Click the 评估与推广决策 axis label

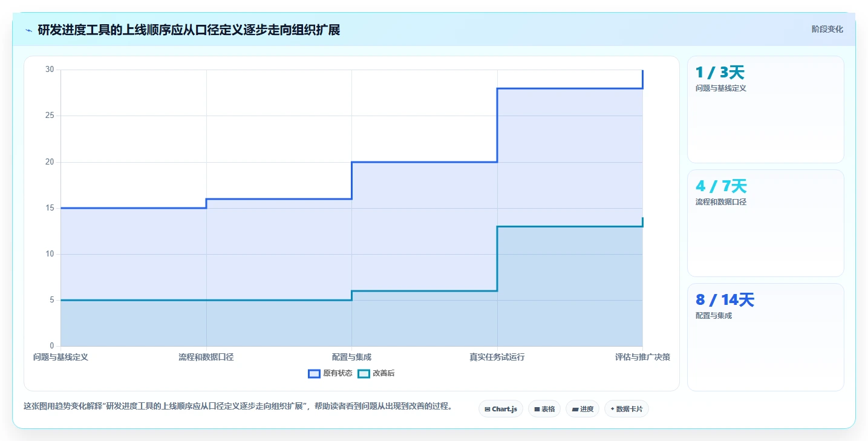point(642,357)
